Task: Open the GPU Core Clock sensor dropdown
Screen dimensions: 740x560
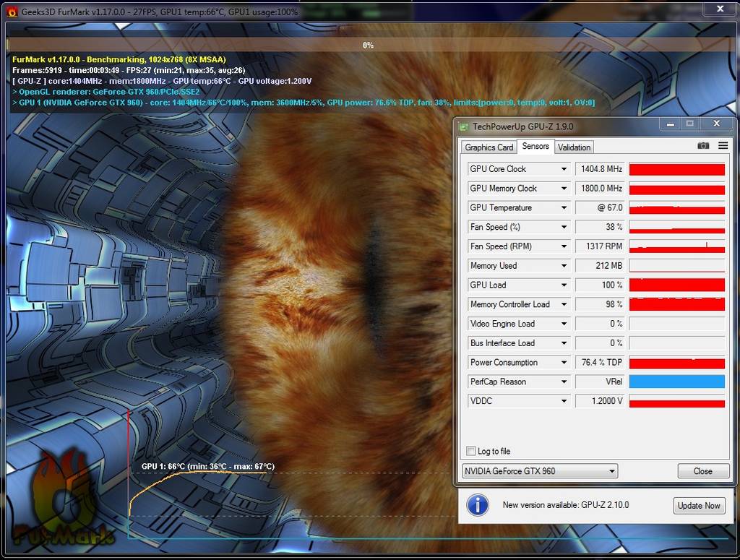Action: [564, 169]
